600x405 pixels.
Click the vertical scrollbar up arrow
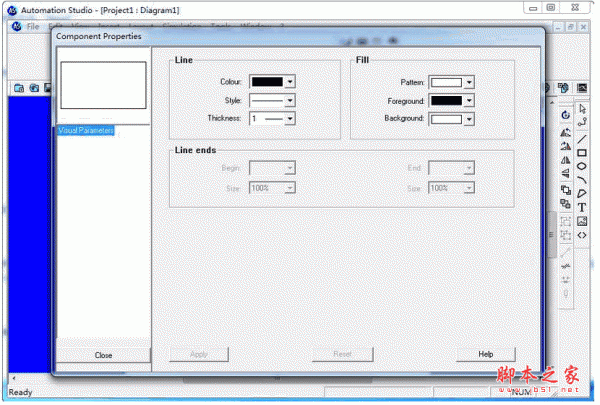pos(552,102)
